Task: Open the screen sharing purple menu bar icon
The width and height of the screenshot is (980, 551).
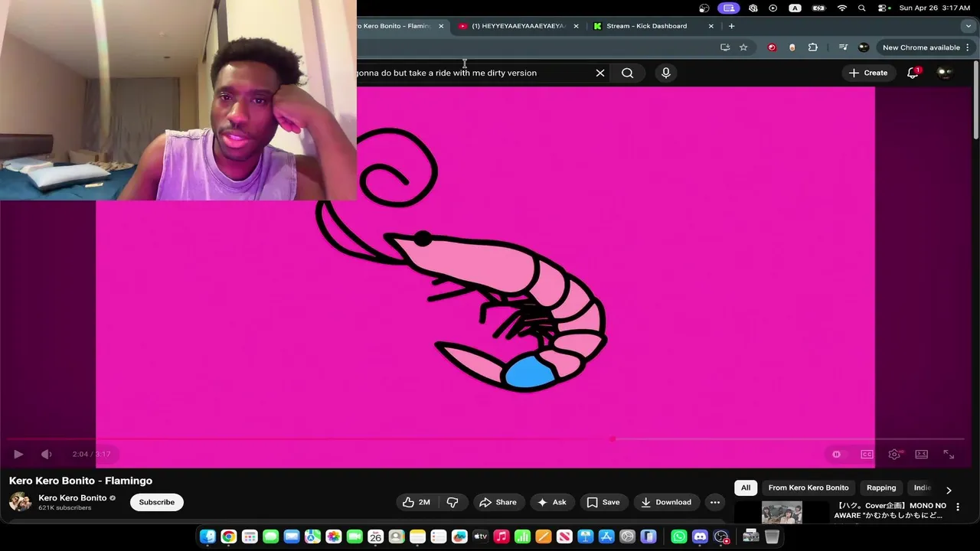Action: 728,8
